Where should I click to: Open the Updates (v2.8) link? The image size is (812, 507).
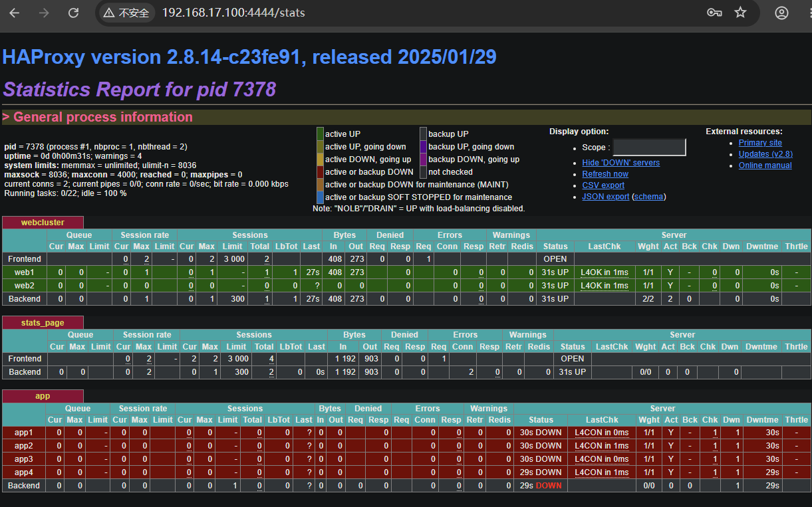[765, 154]
